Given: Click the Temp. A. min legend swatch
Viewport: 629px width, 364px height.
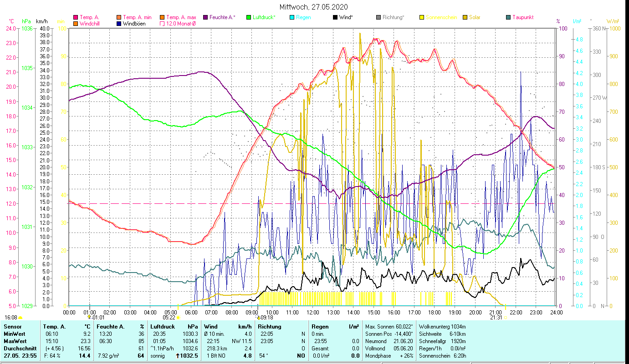Looking at the screenshot, I should (x=118, y=17).
